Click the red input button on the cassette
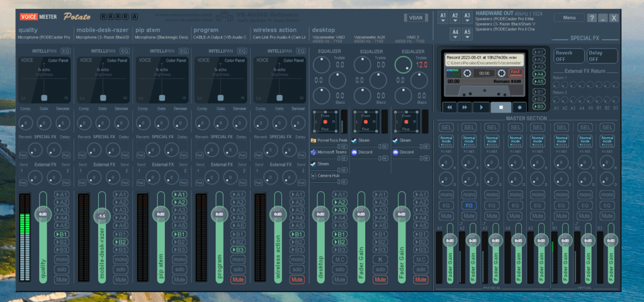 [x=516, y=73]
